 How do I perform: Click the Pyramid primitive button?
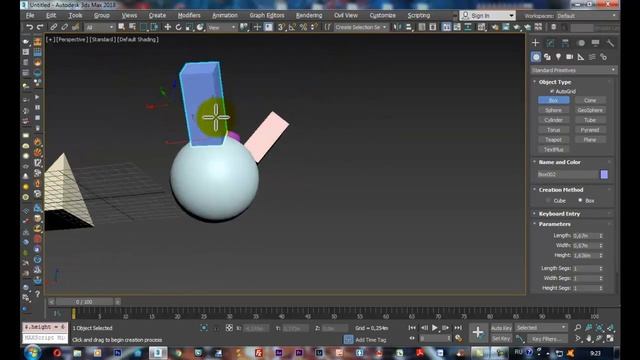tap(590, 130)
